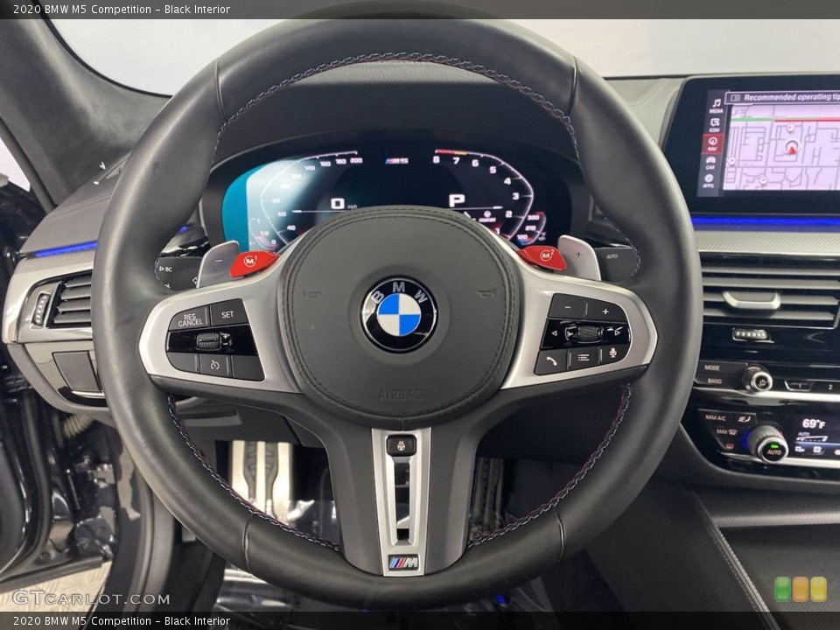This screenshot has height=630, width=840.
Task: Tap the rear window defrost button
Action: [731, 444]
